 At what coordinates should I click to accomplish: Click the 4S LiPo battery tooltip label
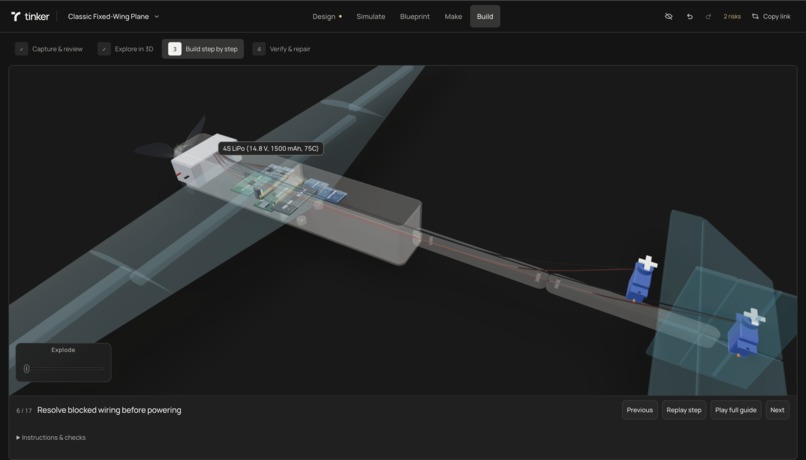pos(271,149)
